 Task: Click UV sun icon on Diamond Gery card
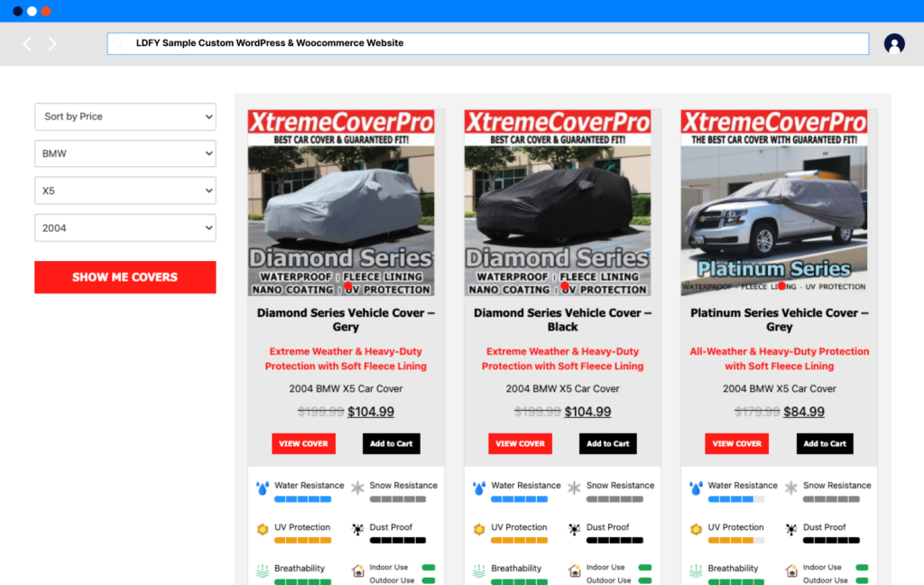pyautogui.click(x=263, y=529)
